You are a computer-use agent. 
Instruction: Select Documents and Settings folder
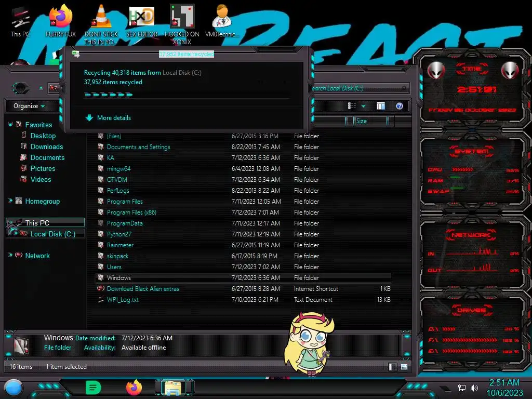243,147
